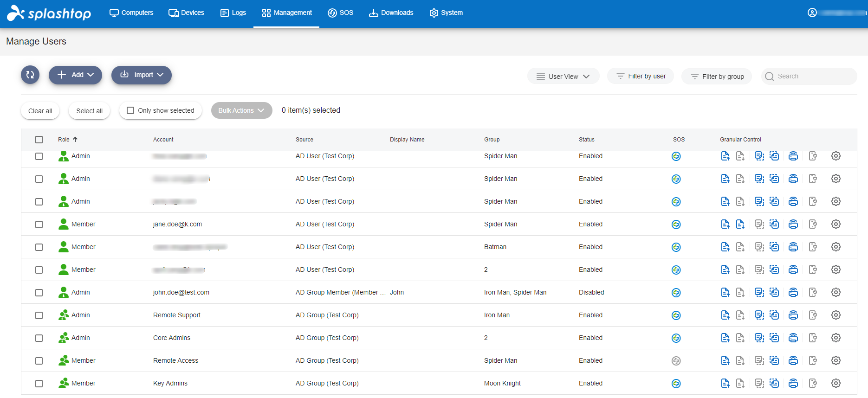Viewport: 868px width, 398px height.
Task: Open Filter by user
Action: 641,76
